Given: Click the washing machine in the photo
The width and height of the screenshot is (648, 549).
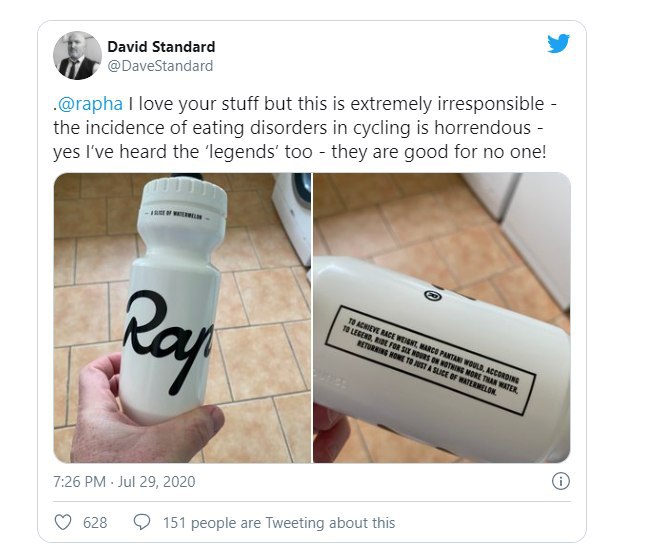Looking at the screenshot, I should pos(292,218).
